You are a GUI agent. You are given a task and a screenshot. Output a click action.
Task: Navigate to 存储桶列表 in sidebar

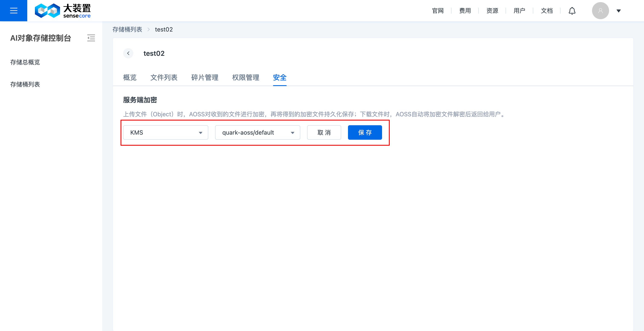pyautogui.click(x=25, y=84)
